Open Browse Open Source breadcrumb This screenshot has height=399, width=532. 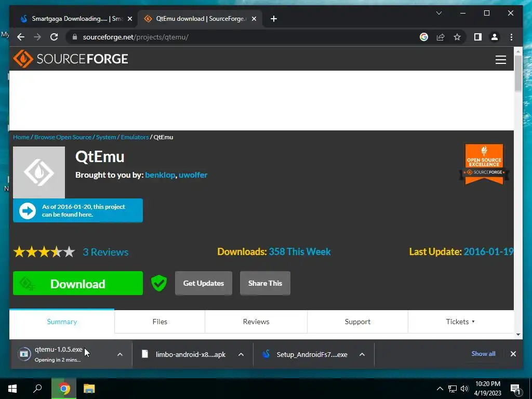[63, 137]
